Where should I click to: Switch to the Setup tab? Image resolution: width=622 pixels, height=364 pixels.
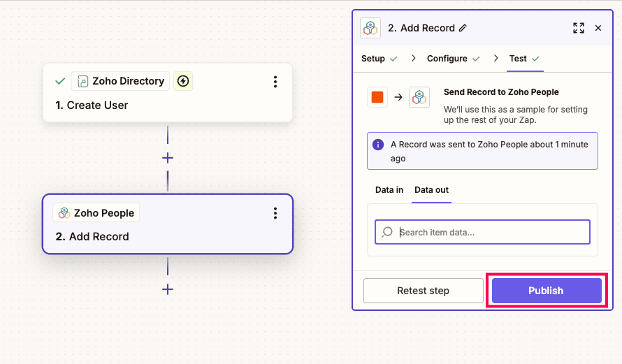pos(373,59)
